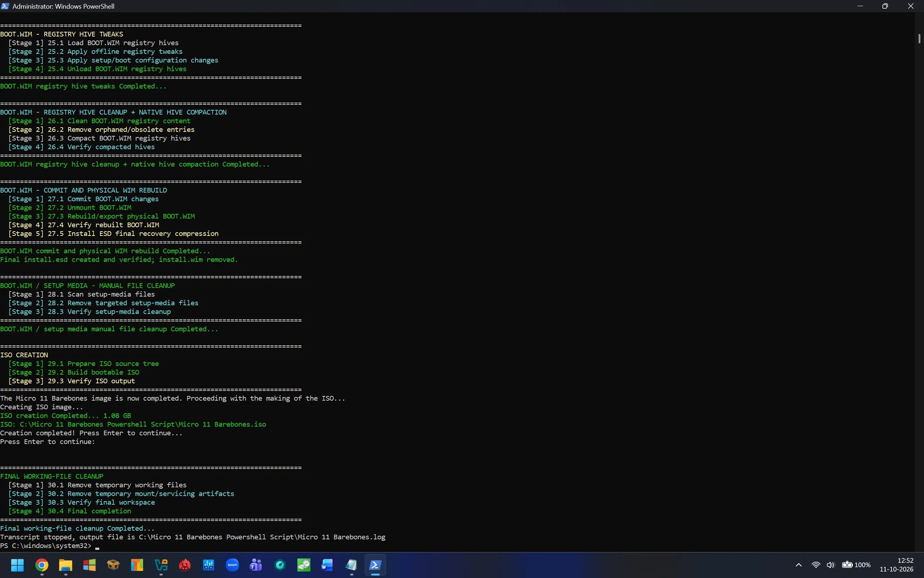Click '30.4 Final completion' stage line

(70, 511)
